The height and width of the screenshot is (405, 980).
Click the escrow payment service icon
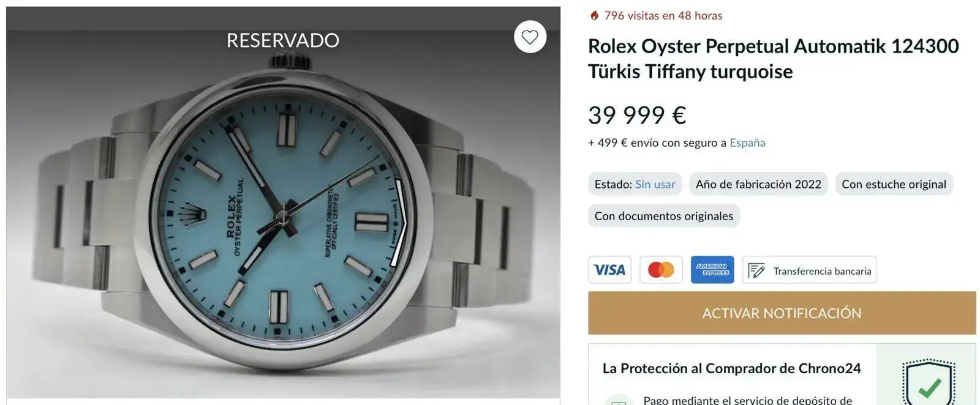619,401
